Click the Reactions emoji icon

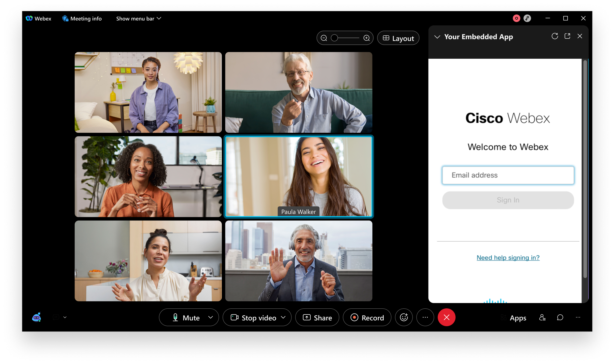pos(404,317)
